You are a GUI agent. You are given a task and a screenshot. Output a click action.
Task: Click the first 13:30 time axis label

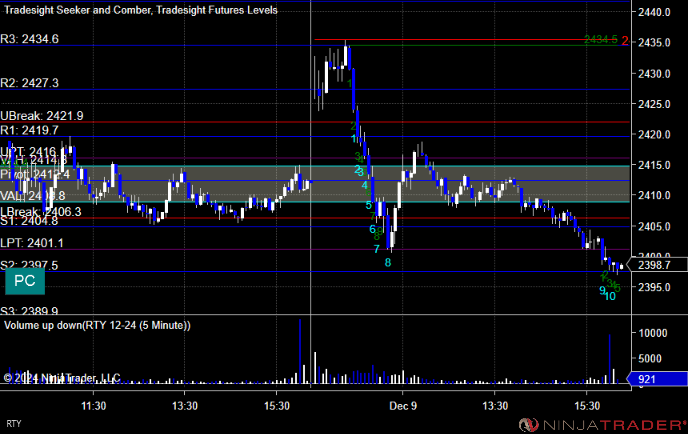[x=185, y=406]
